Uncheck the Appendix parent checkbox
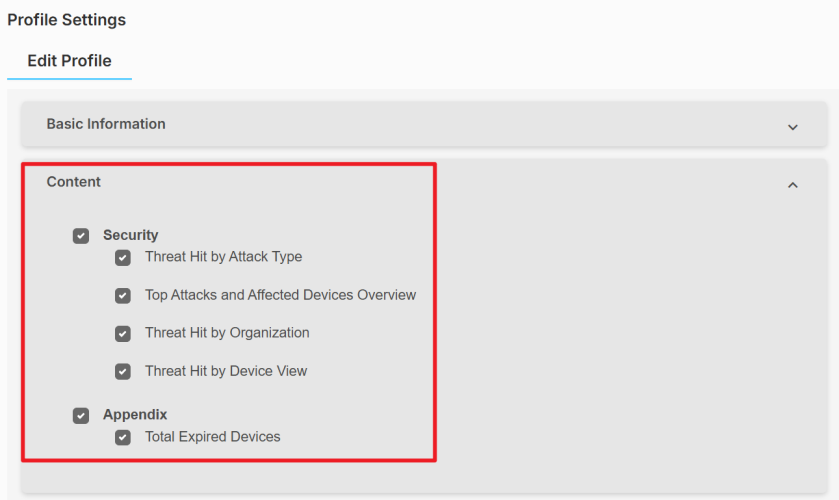The image size is (839, 500). pyautogui.click(x=81, y=415)
